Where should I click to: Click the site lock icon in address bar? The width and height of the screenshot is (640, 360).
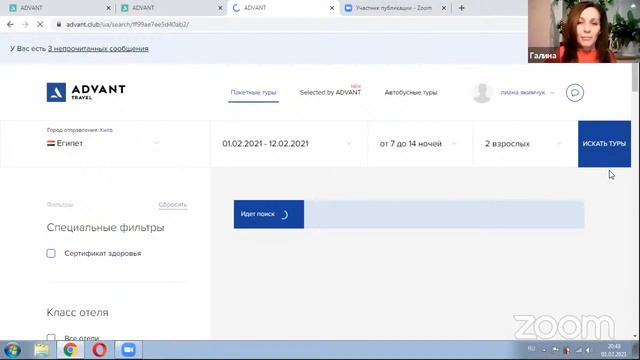click(59, 24)
